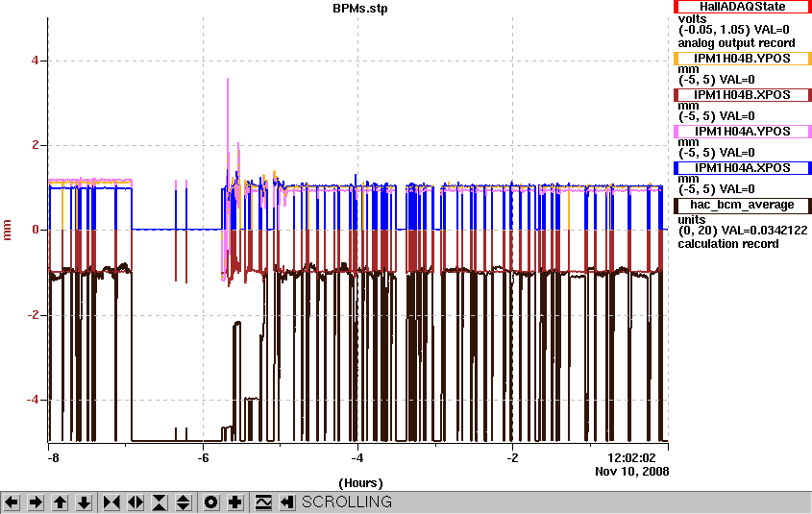Pan the graph left with the left arrow

coord(12,502)
